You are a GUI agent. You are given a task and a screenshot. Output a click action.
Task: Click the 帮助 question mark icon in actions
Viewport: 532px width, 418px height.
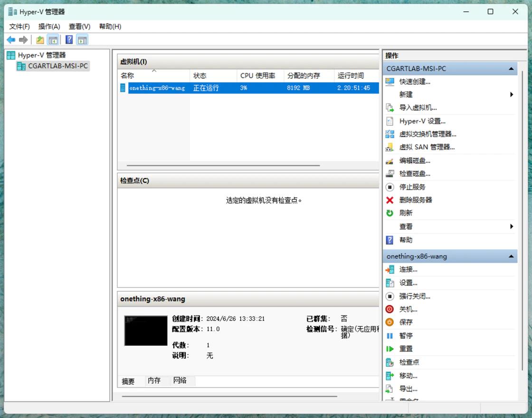click(x=390, y=240)
